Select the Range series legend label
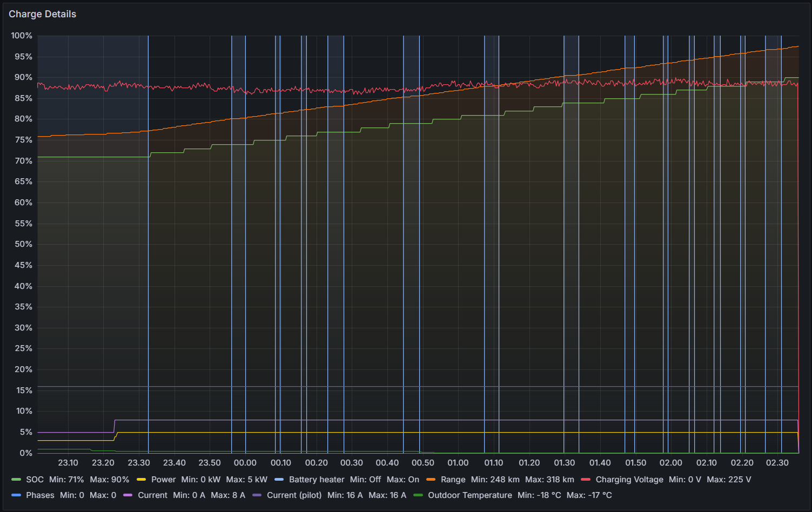This screenshot has width=812, height=512. point(453,480)
